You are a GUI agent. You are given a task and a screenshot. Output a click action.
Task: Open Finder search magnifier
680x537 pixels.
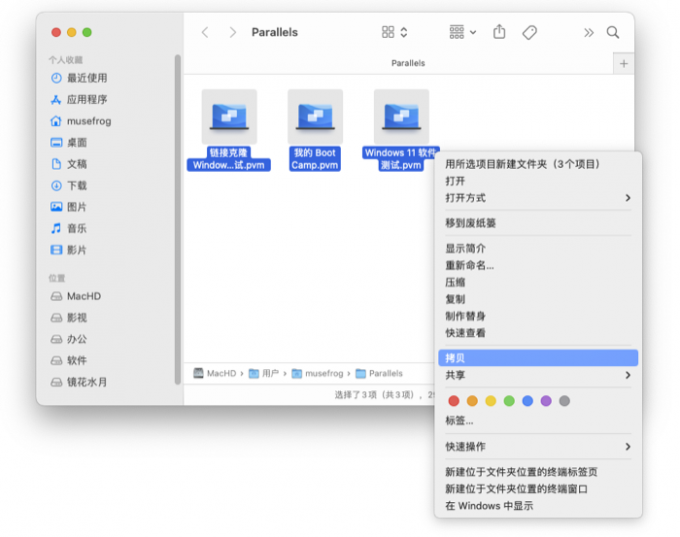[613, 32]
